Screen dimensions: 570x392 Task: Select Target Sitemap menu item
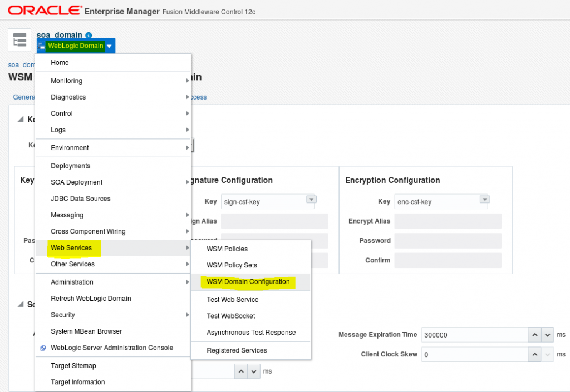click(x=112, y=365)
